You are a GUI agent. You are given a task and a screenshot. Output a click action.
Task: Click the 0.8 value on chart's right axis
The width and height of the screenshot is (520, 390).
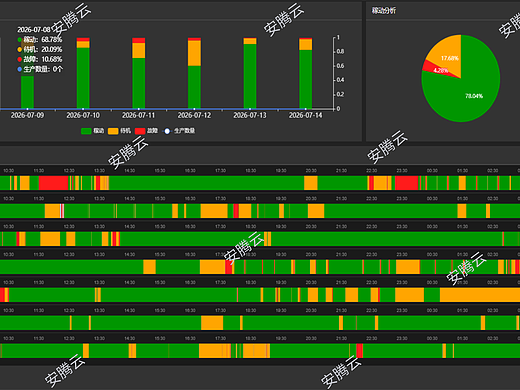tap(340, 52)
